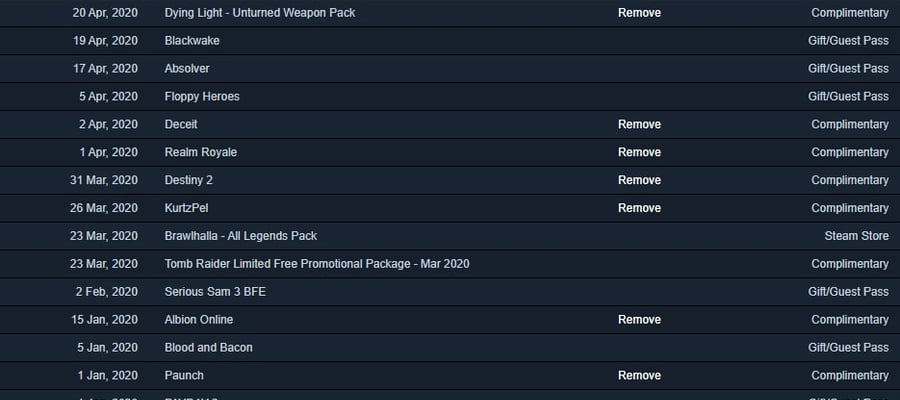The width and height of the screenshot is (900, 400).
Task: Click Remove beside Albion Online
Action: point(639,320)
